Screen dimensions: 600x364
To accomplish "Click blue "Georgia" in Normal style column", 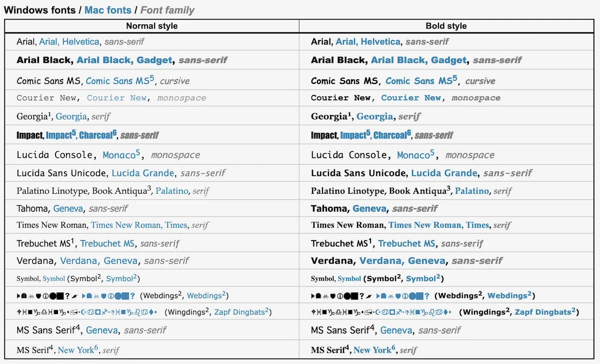I will coord(71,116).
